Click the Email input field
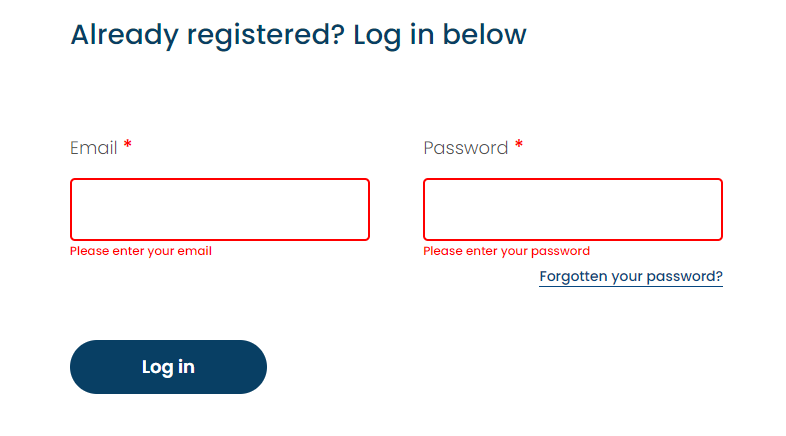Viewport: 786px width, 436px height. 219,209
